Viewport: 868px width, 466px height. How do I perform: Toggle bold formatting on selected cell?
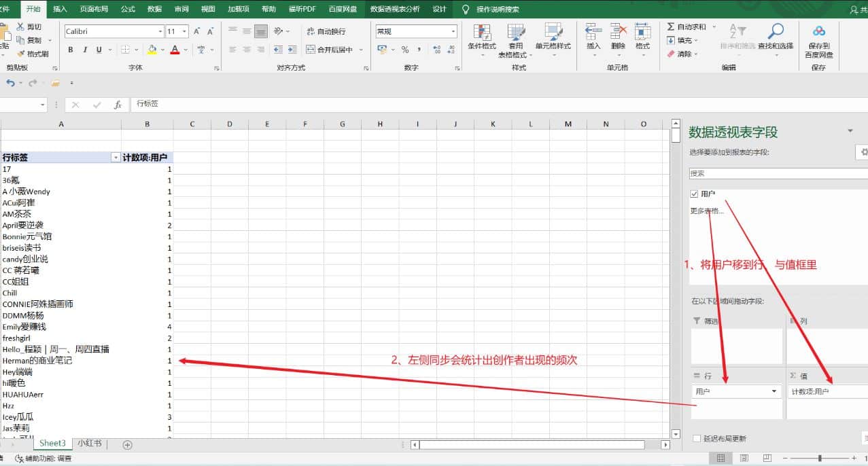pyautogui.click(x=70, y=49)
